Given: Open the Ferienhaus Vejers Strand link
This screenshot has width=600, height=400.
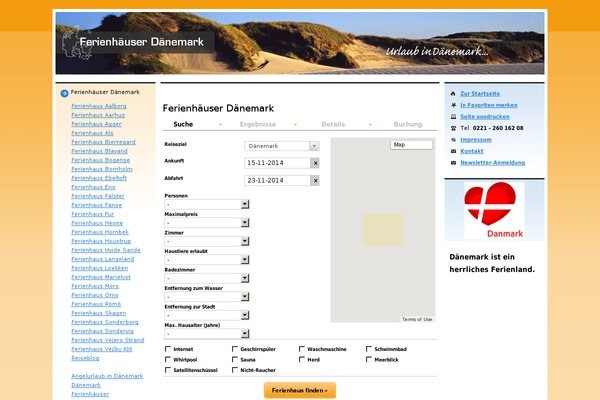Looking at the screenshot, I should pos(108,340).
